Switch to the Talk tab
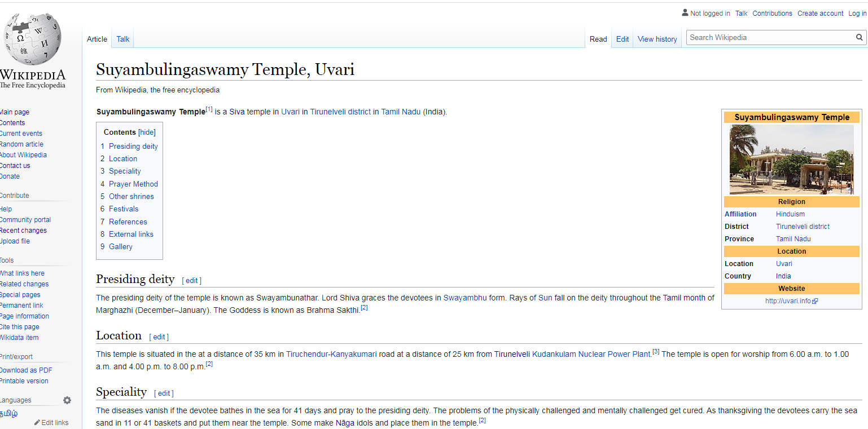 [x=123, y=39]
